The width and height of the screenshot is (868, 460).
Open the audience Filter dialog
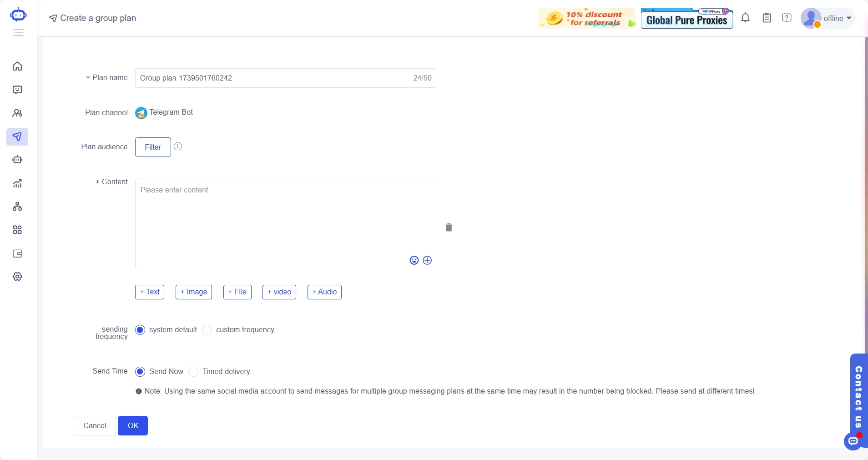pyautogui.click(x=152, y=147)
